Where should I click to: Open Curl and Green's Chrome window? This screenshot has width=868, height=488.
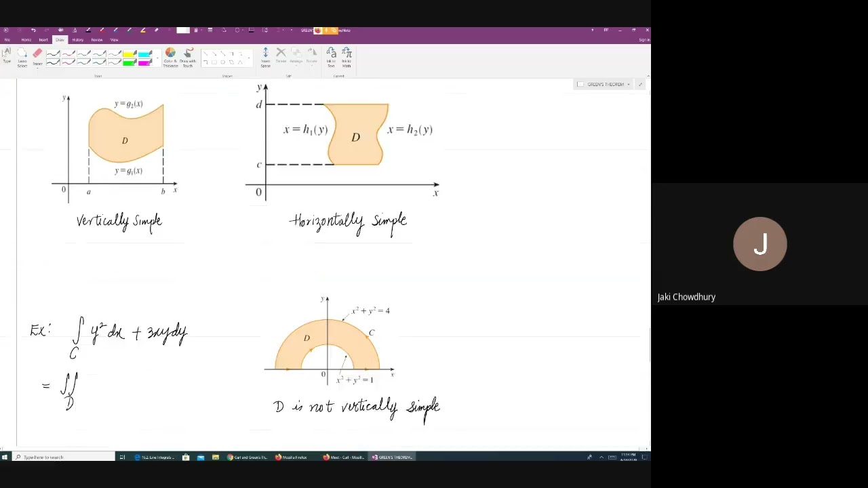(x=248, y=457)
